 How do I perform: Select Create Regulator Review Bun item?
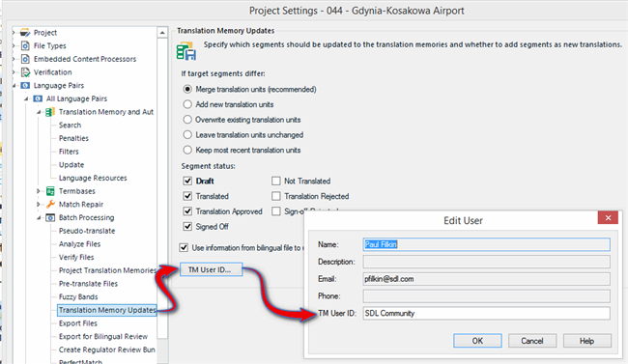pos(107,350)
